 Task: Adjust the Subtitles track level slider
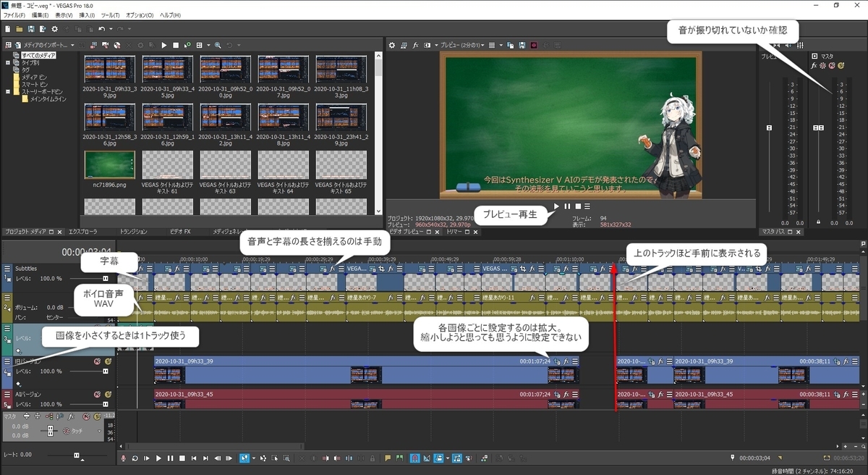pos(106,278)
